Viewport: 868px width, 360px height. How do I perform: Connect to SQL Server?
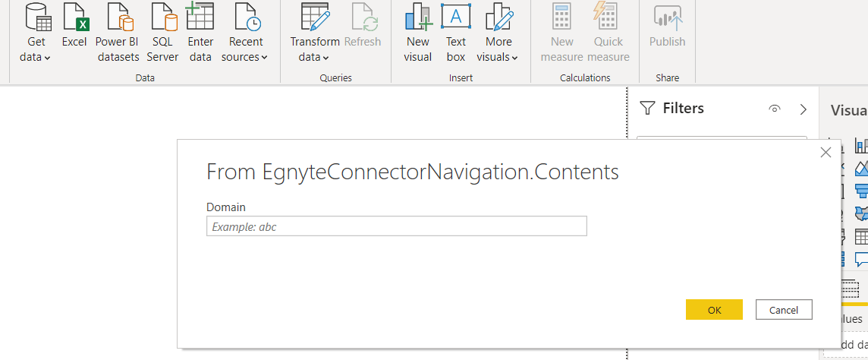[x=162, y=33]
